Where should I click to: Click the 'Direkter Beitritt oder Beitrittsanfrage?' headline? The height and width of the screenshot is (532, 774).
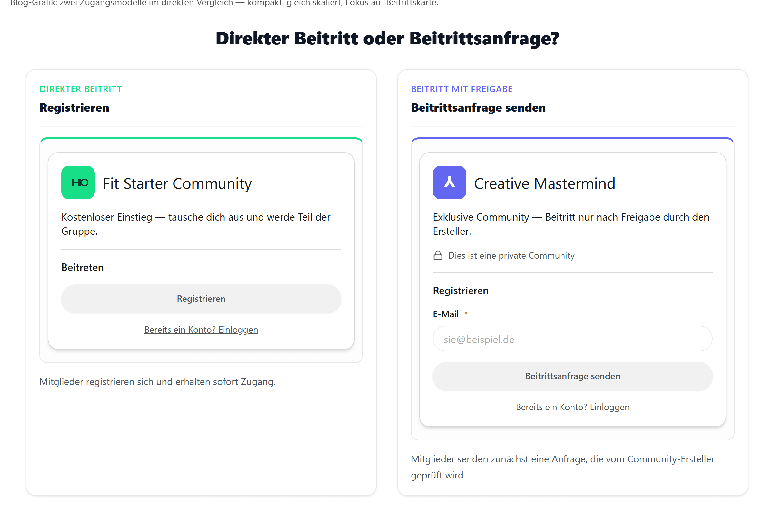tap(387, 39)
